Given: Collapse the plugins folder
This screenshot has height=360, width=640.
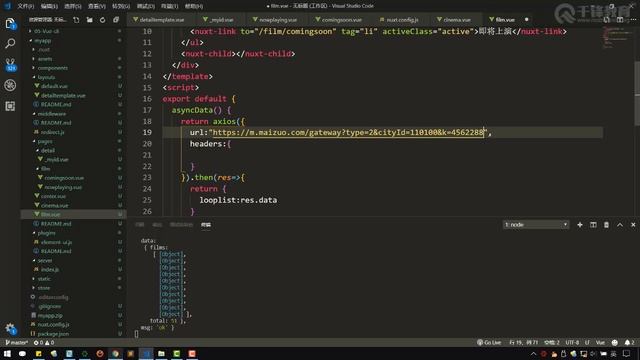Looking at the screenshot, I should tap(46, 233).
